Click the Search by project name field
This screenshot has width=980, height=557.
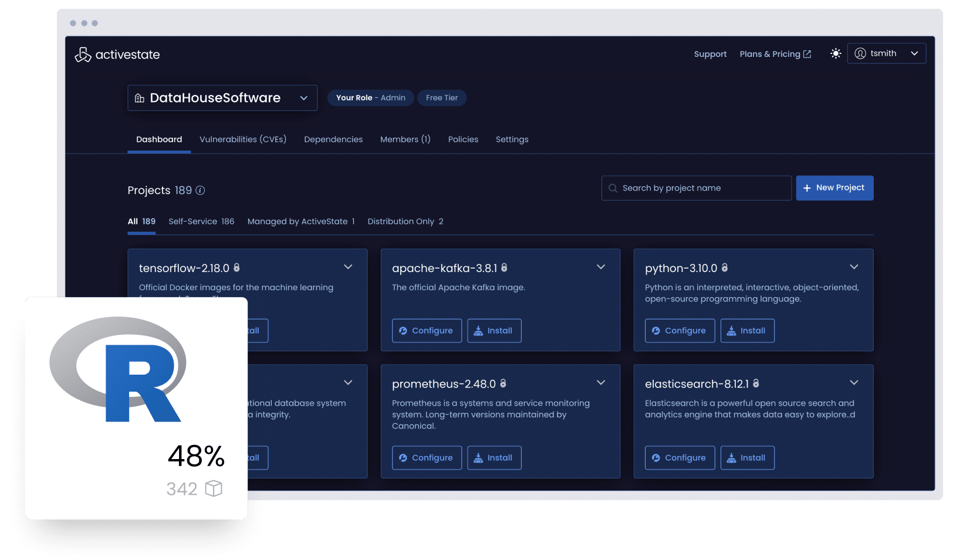coord(696,188)
